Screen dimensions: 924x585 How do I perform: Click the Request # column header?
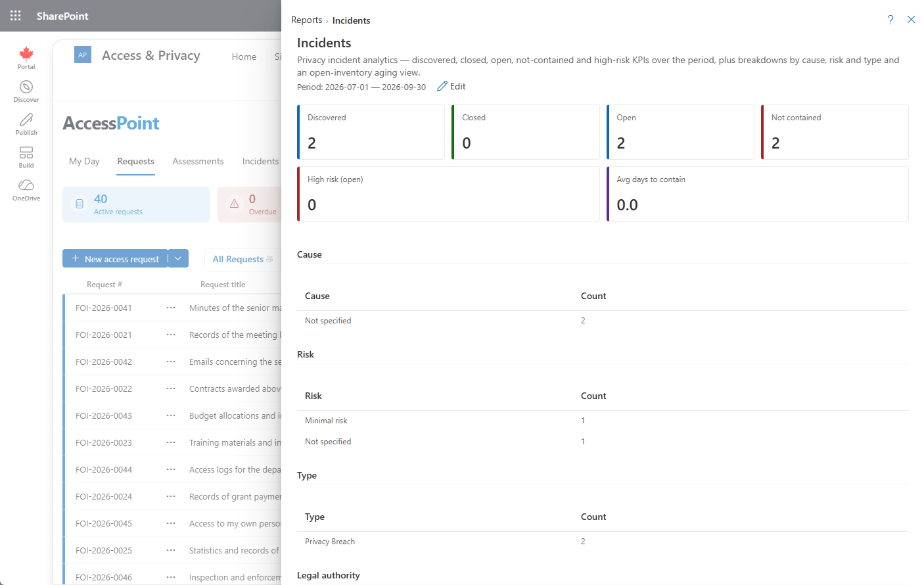pos(104,285)
